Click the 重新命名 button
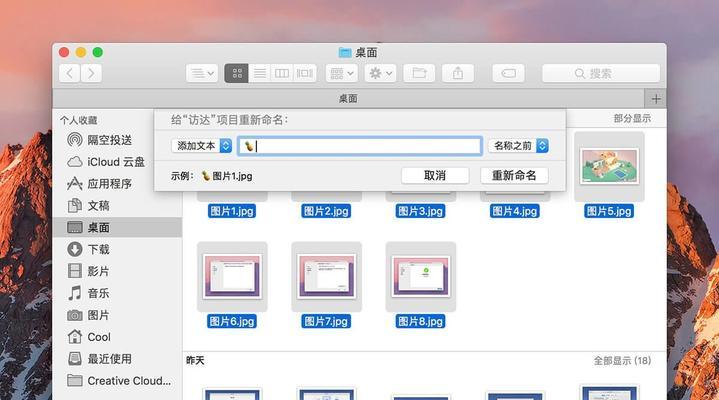The image size is (719, 400). tap(514, 176)
